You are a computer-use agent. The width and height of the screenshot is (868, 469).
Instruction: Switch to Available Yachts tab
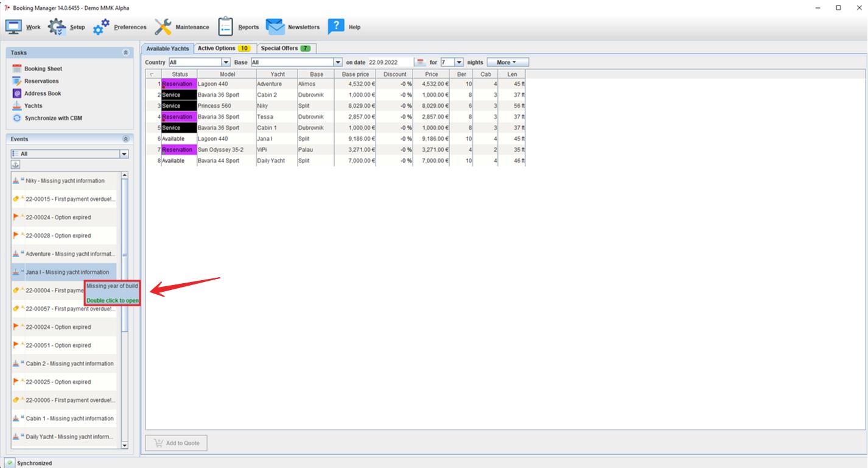coord(167,48)
